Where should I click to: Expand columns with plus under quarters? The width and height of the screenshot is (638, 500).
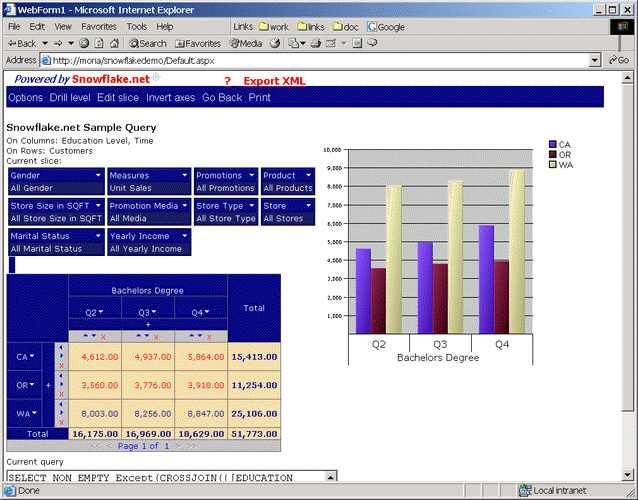(148, 325)
